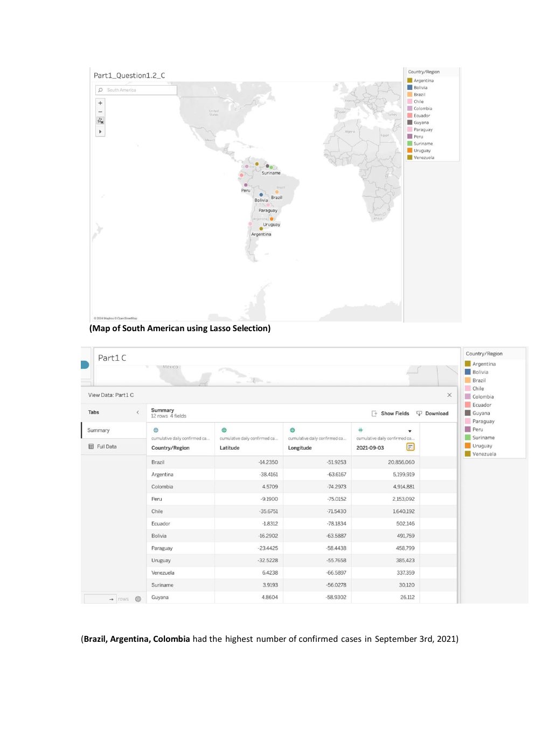Click the number-type icon above 2021-09-03

click(360, 430)
